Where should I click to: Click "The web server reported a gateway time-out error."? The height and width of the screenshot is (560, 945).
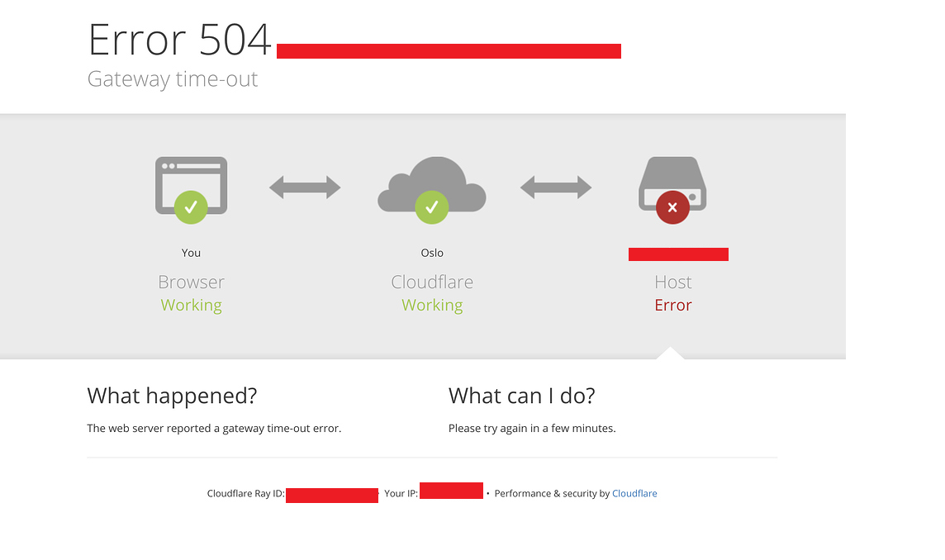point(214,428)
